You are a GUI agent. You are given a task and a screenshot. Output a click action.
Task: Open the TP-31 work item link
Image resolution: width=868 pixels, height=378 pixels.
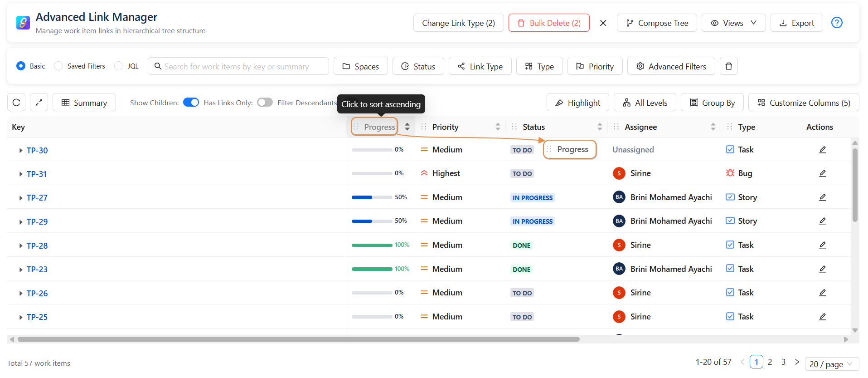(x=36, y=174)
